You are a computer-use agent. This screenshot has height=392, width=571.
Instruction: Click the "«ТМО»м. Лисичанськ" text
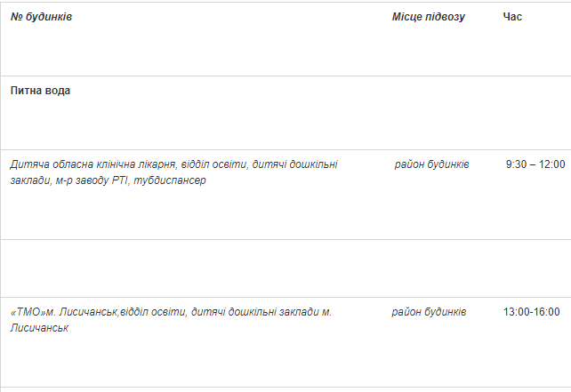pyautogui.click(x=64, y=312)
